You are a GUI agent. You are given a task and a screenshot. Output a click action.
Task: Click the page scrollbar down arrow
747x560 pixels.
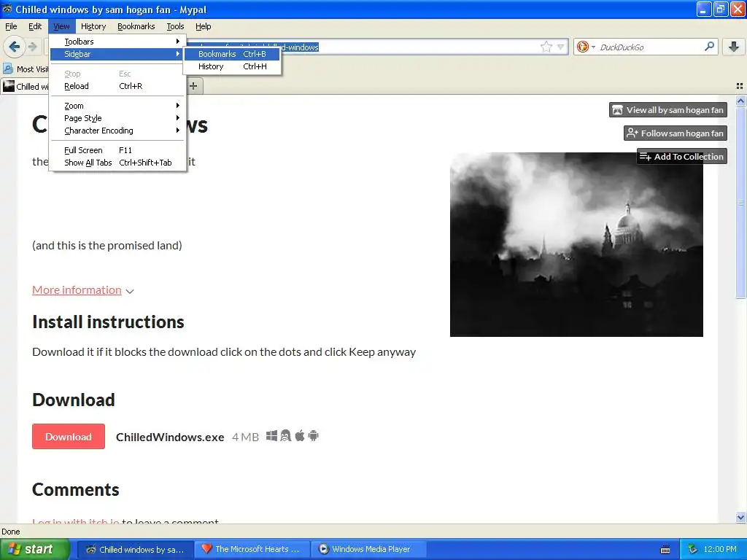740,517
